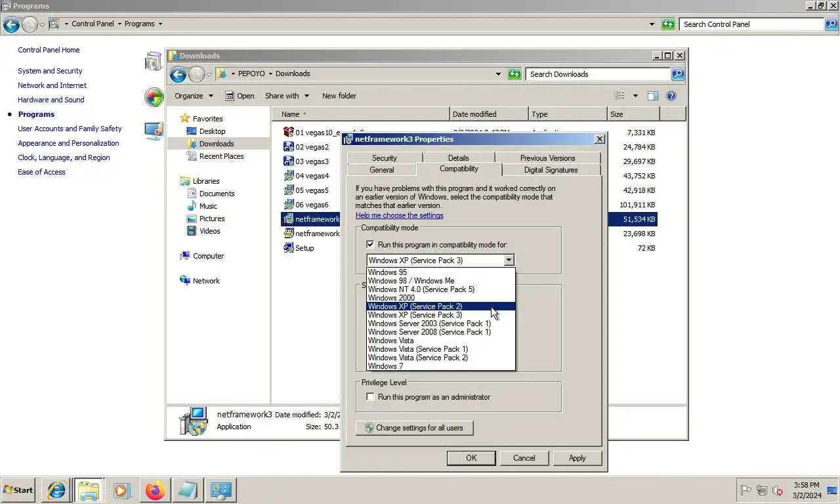Select the 04 vegas4 file
The height and width of the screenshot is (504, 840).
point(306,176)
